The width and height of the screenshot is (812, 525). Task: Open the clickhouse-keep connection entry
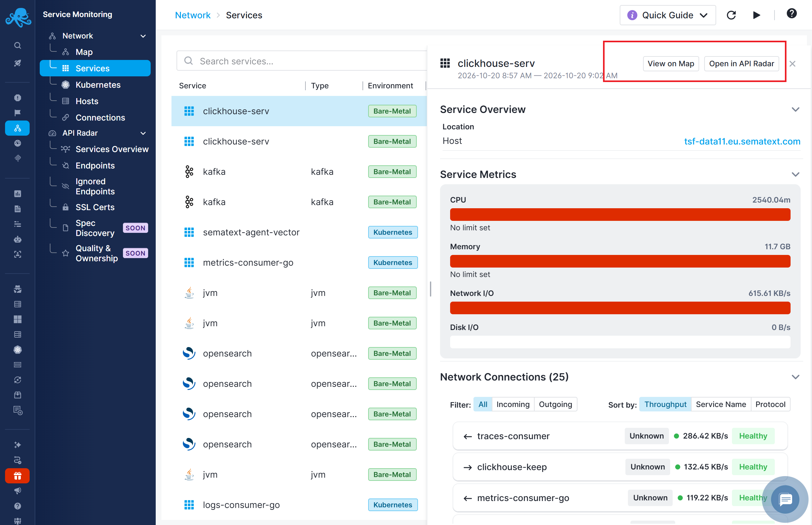[620, 467]
